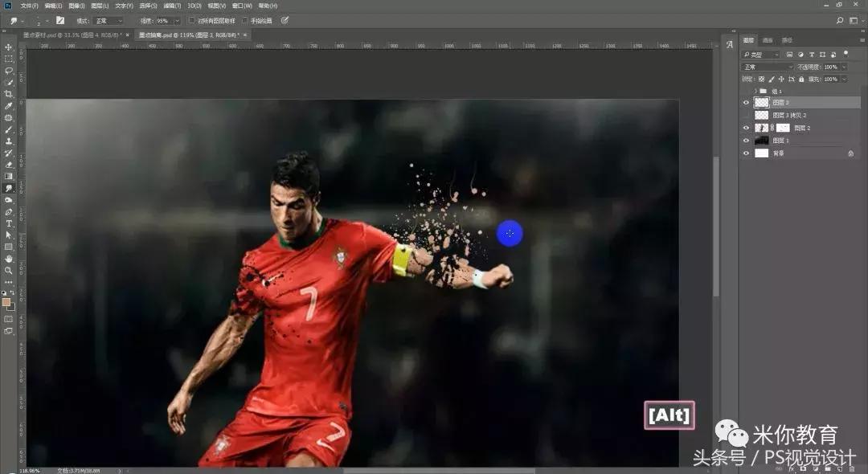Viewport: 868px width, 474px height.
Task: Select the Zoom magnifier tool
Action: [9, 271]
